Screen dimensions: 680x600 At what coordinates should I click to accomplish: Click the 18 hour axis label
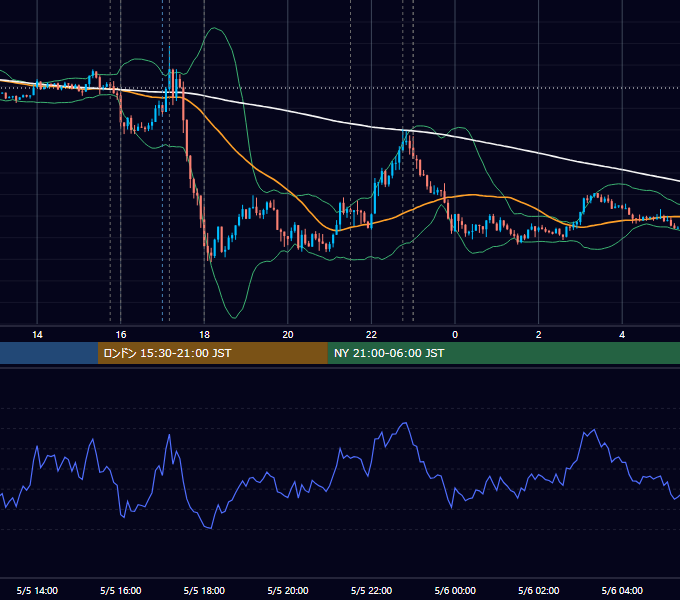(x=204, y=335)
